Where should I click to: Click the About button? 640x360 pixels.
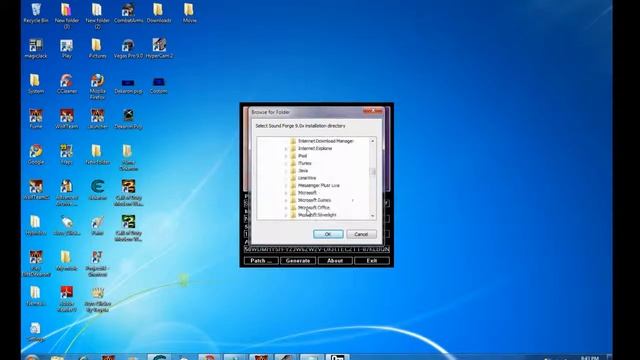tap(335, 260)
